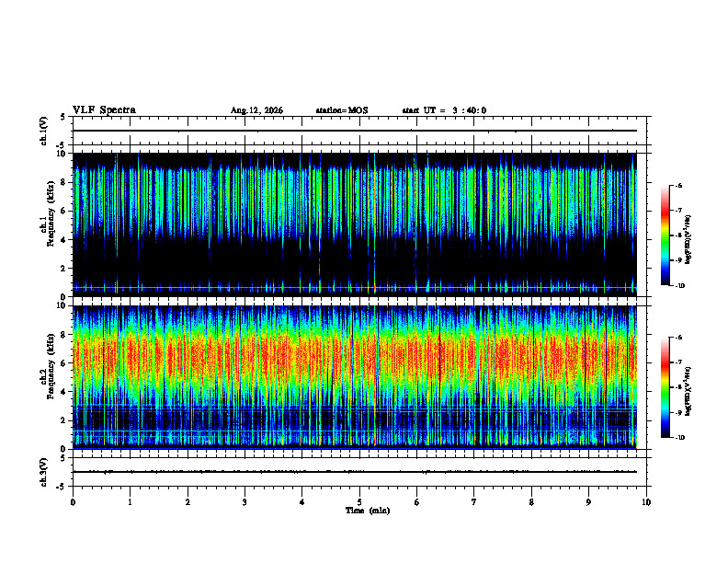Click the ch.3 voltage trace line
728x563 pixels.
coord(355,472)
